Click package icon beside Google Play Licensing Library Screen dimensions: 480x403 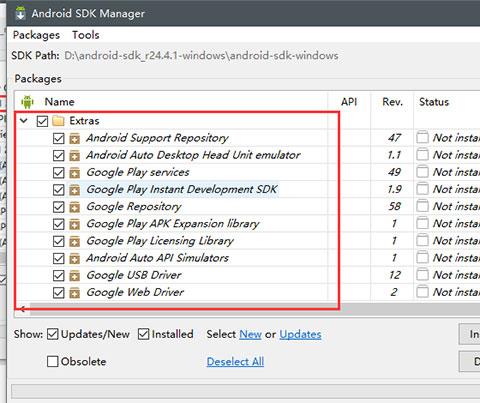[x=75, y=241]
